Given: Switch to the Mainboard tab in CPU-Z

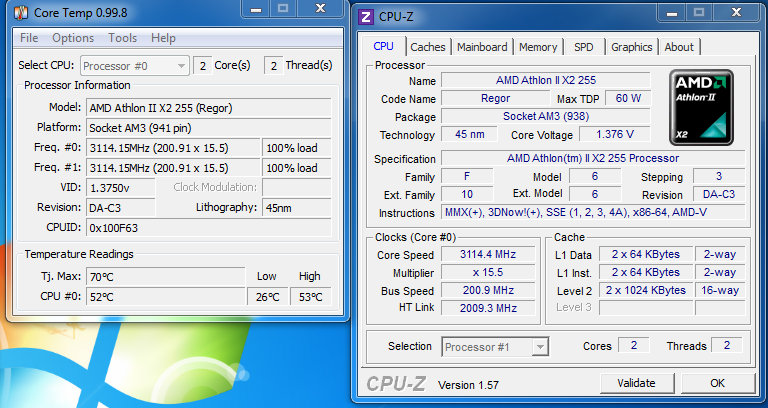Looking at the screenshot, I should tap(482, 47).
